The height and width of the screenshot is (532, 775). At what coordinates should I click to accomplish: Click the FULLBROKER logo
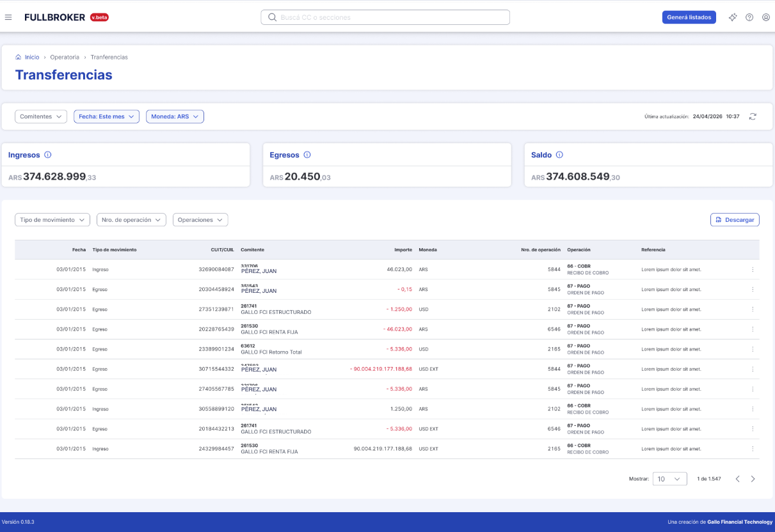(x=54, y=17)
